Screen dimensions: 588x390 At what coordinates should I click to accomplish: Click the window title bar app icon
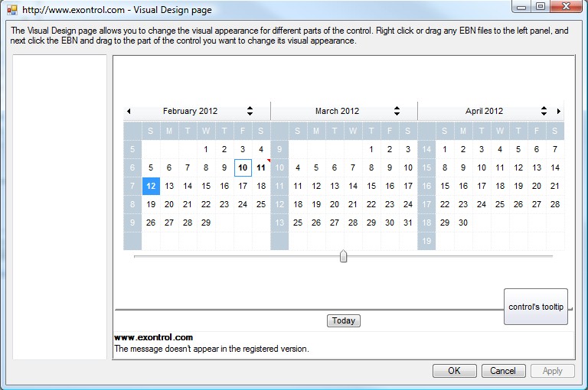[11, 10]
